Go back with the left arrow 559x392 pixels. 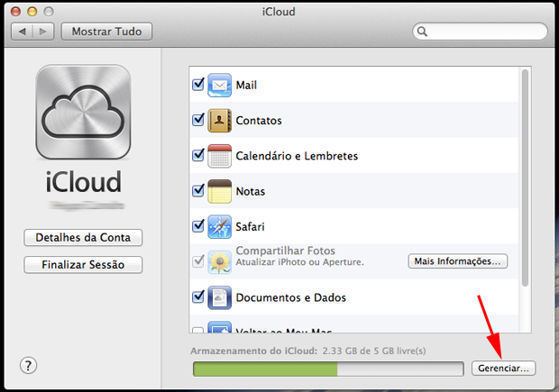click(x=23, y=32)
